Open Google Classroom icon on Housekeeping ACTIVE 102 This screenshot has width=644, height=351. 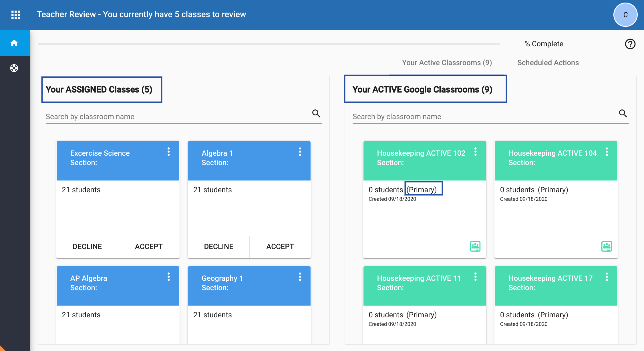475,246
